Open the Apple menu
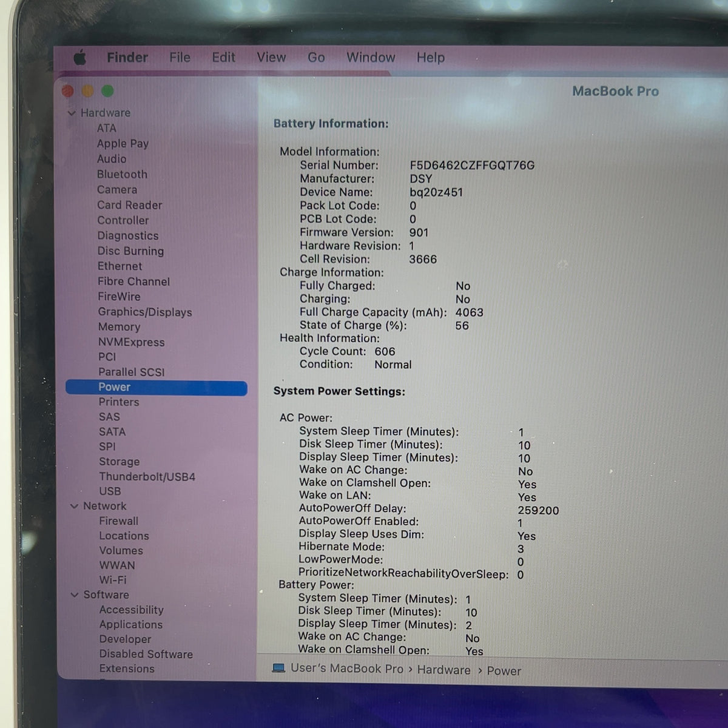 (80, 58)
